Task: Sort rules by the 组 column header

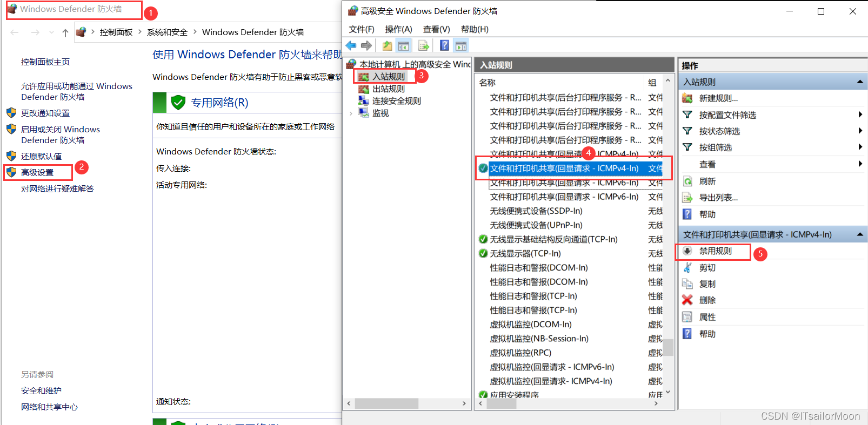Action: point(653,83)
